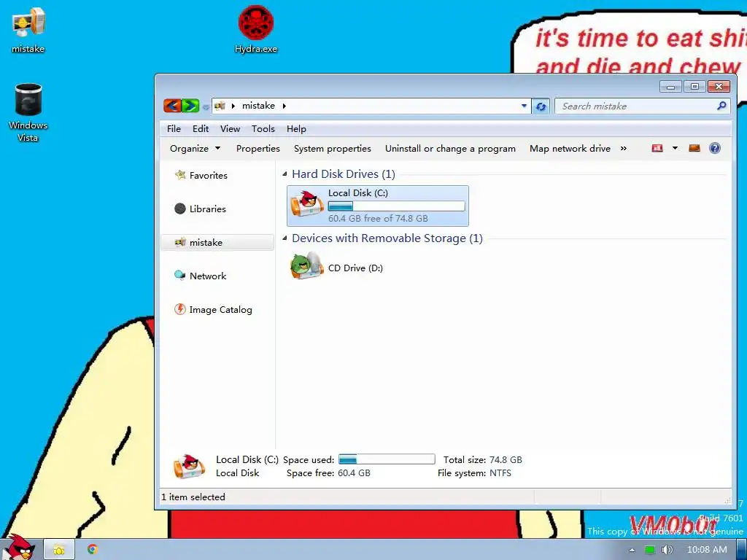Click Properties in the command bar
The image size is (747, 560).
[258, 149]
